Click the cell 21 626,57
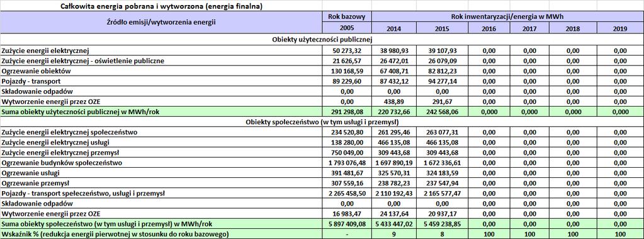 coord(347,61)
